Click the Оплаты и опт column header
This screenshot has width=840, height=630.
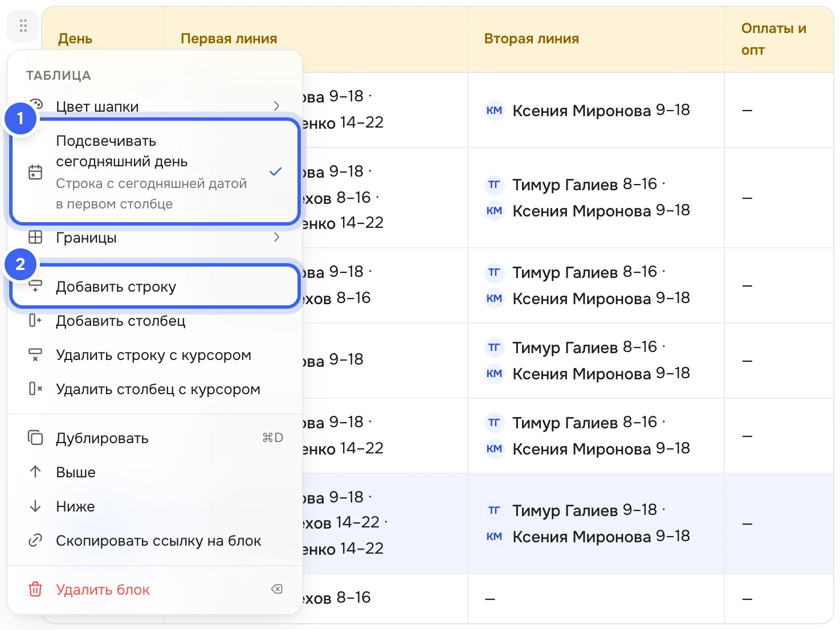(774, 39)
